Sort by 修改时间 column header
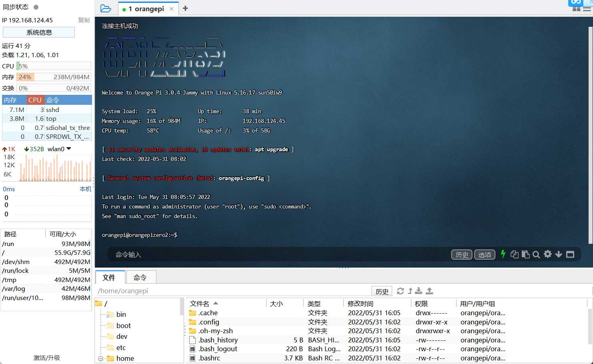The width and height of the screenshot is (593, 364). pos(377,304)
